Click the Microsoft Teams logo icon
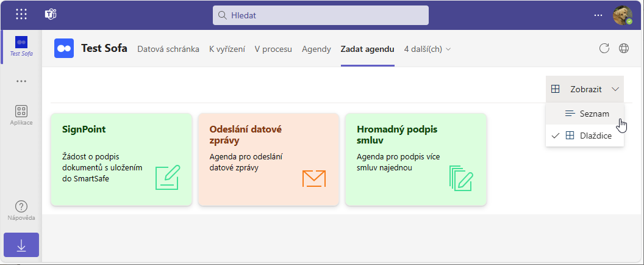This screenshot has width=644, height=265. tap(51, 15)
